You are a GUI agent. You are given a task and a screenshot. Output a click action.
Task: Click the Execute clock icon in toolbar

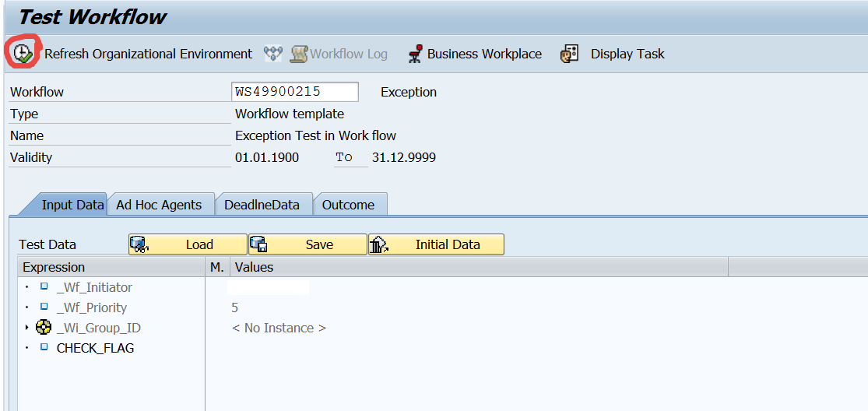click(x=22, y=53)
